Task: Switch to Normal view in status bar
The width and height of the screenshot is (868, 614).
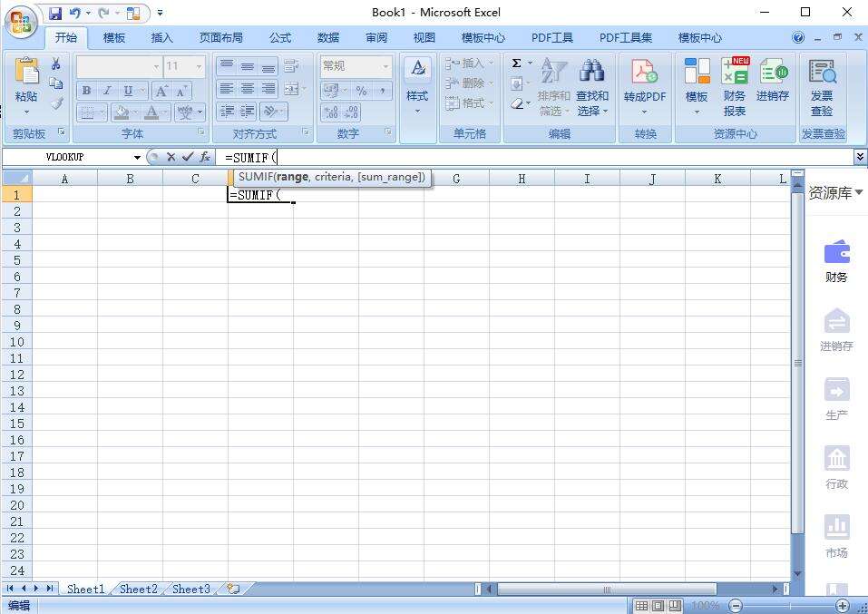Action: [641, 606]
